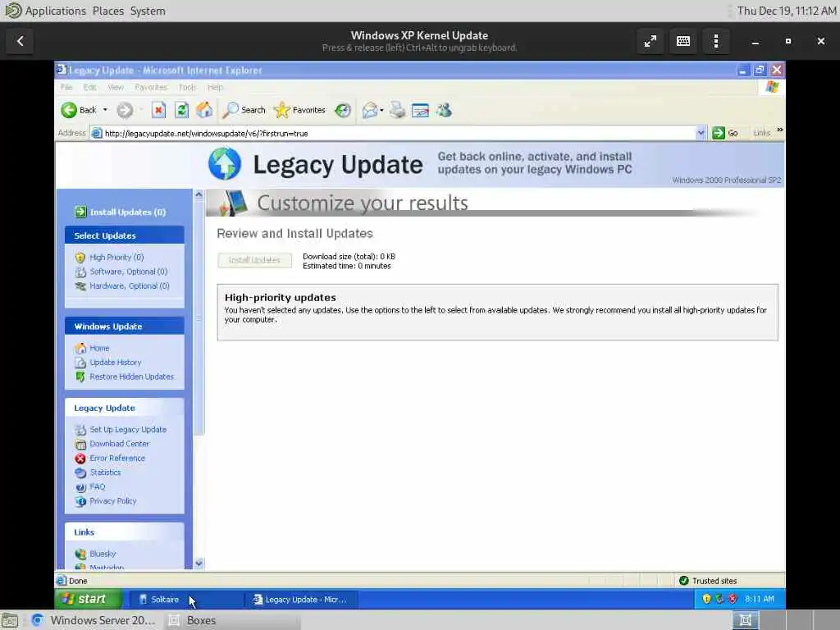
Task: Click the disabled Install Updates button
Action: pyautogui.click(x=254, y=260)
